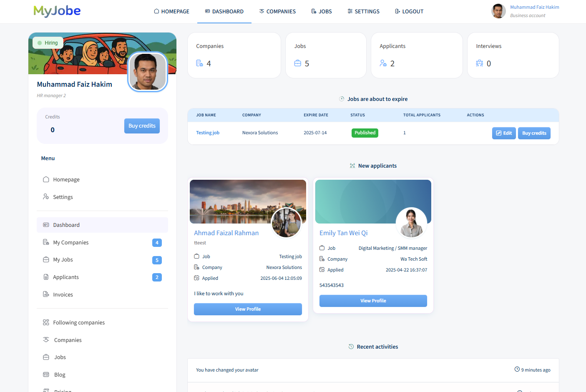Go to COMPANIES in top navigation
The height and width of the screenshot is (392, 586).
pos(277,11)
